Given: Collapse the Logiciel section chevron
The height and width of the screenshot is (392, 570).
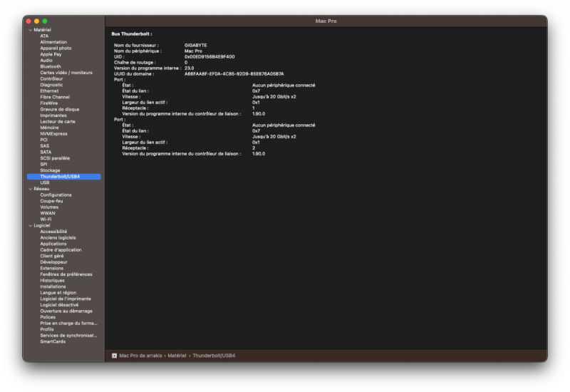Looking at the screenshot, I should (31, 226).
